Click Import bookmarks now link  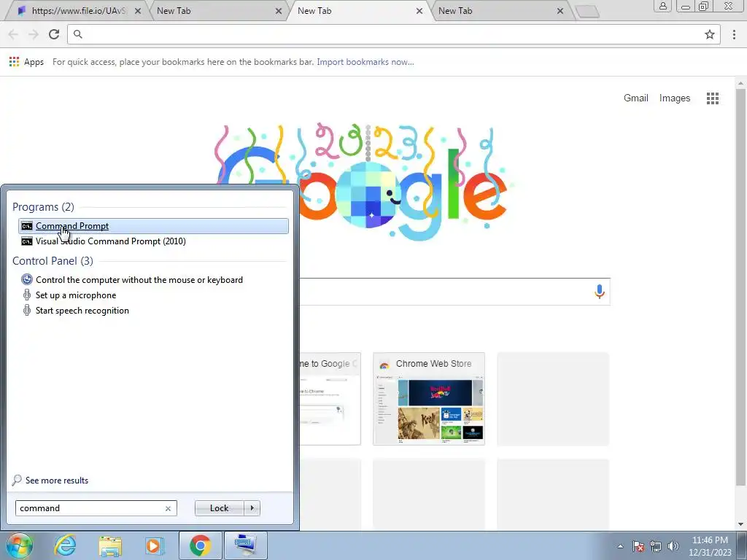tap(365, 62)
